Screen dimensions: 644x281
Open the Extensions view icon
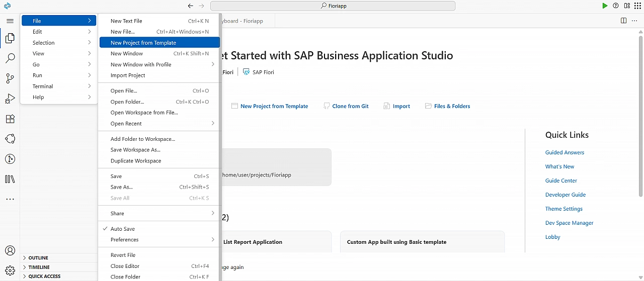[10, 119]
